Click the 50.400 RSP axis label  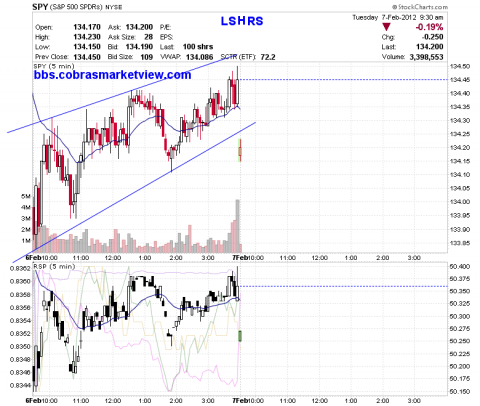(x=460, y=266)
